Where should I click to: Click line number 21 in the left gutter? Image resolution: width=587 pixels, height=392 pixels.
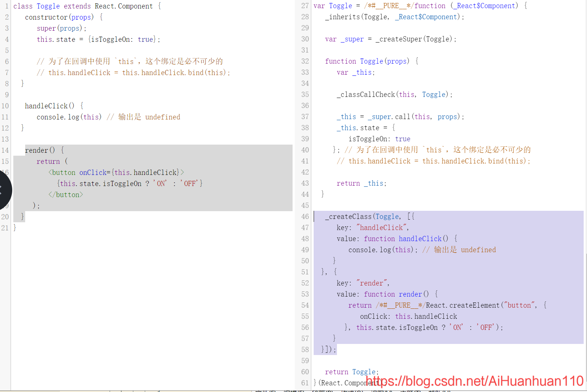click(x=5, y=228)
